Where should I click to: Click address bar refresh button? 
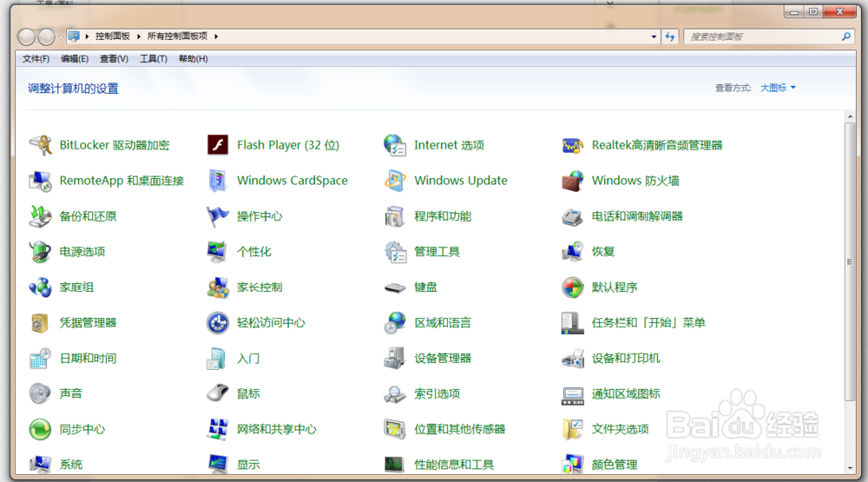point(670,36)
